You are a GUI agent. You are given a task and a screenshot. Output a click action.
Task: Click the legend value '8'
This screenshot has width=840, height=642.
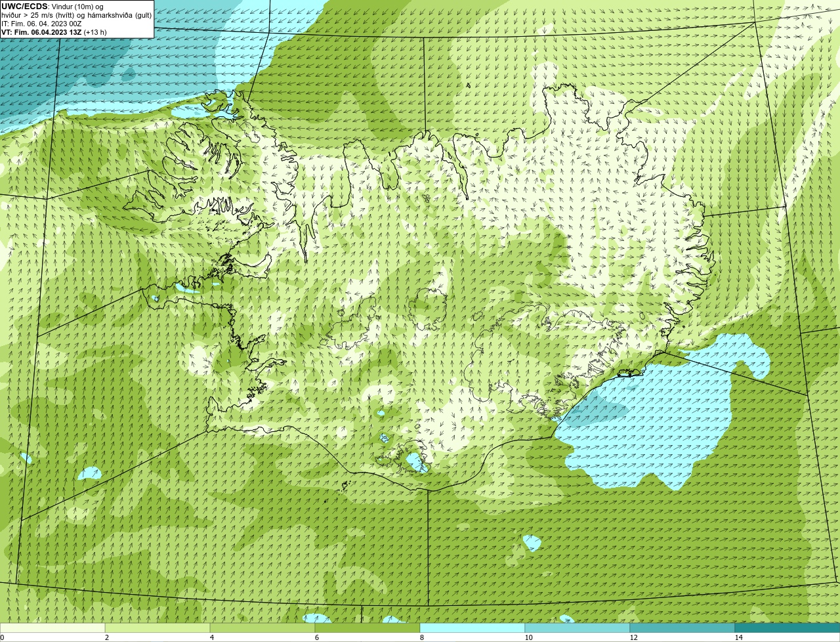pyautogui.click(x=421, y=637)
